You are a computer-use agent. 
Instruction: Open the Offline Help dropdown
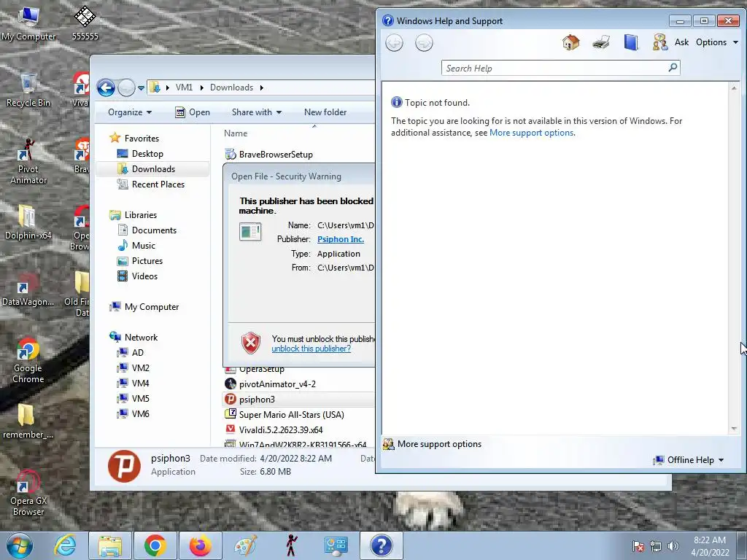689,460
